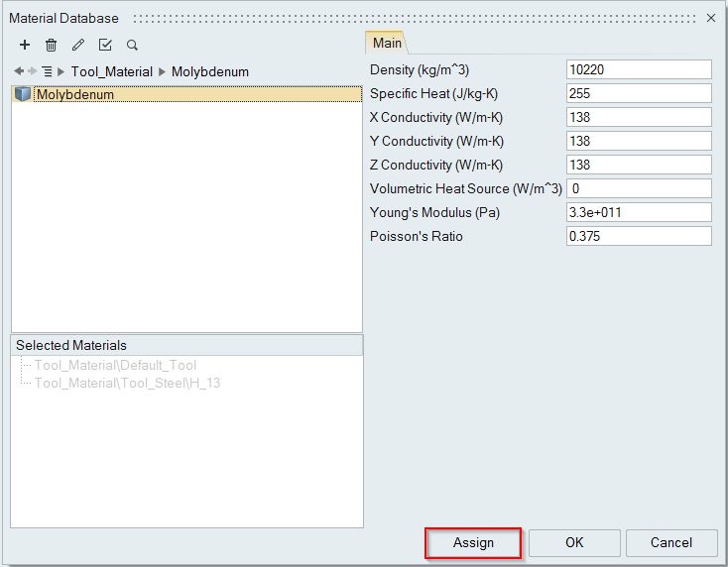
Task: Click the edit pencil icon
Action: tap(78, 46)
